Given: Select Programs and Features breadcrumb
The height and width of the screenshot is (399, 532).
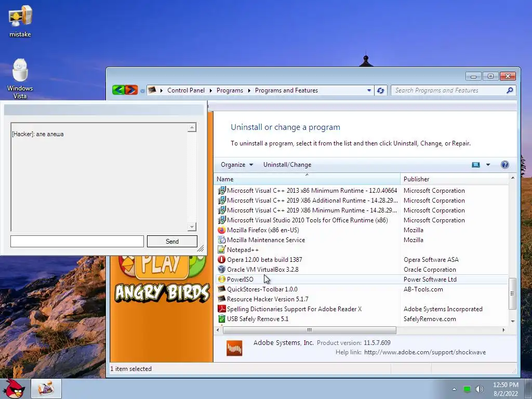Looking at the screenshot, I should [286, 90].
